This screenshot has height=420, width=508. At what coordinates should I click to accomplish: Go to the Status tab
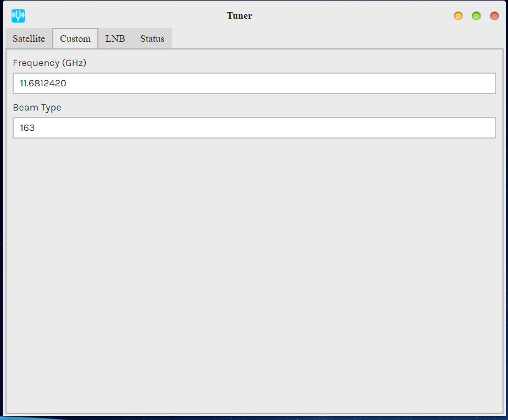(152, 38)
